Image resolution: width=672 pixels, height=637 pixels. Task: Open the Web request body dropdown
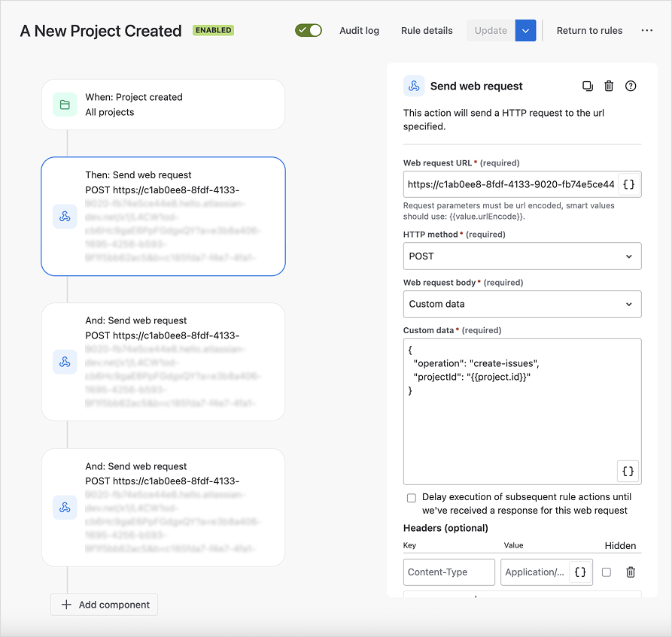pos(521,305)
